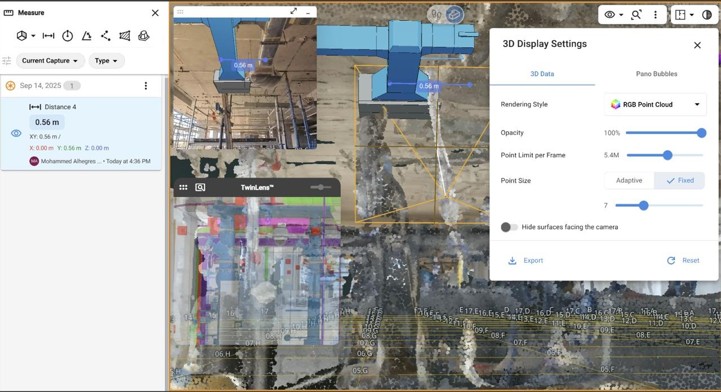Toggle the 3D model view button
Screen dimensions: 721x392
(x=454, y=15)
